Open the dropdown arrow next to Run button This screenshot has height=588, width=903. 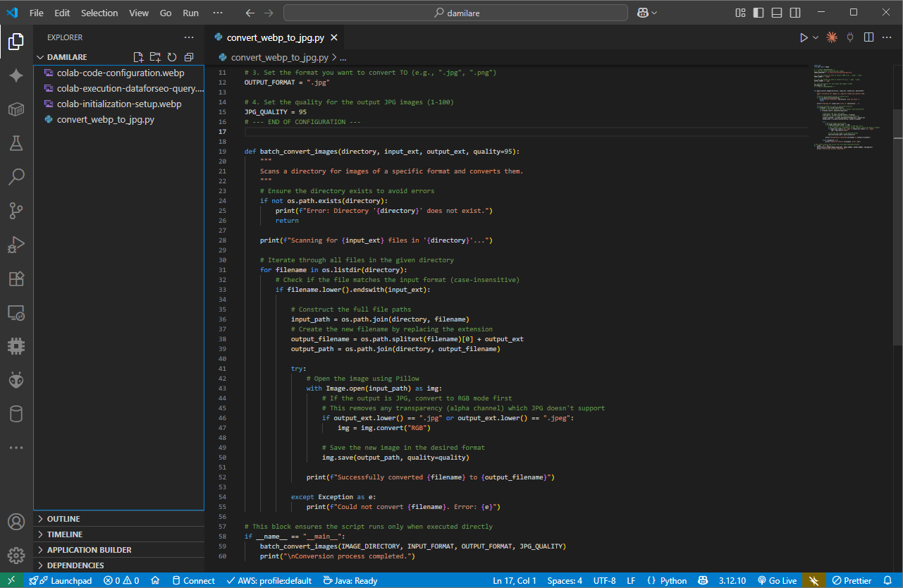pos(816,38)
